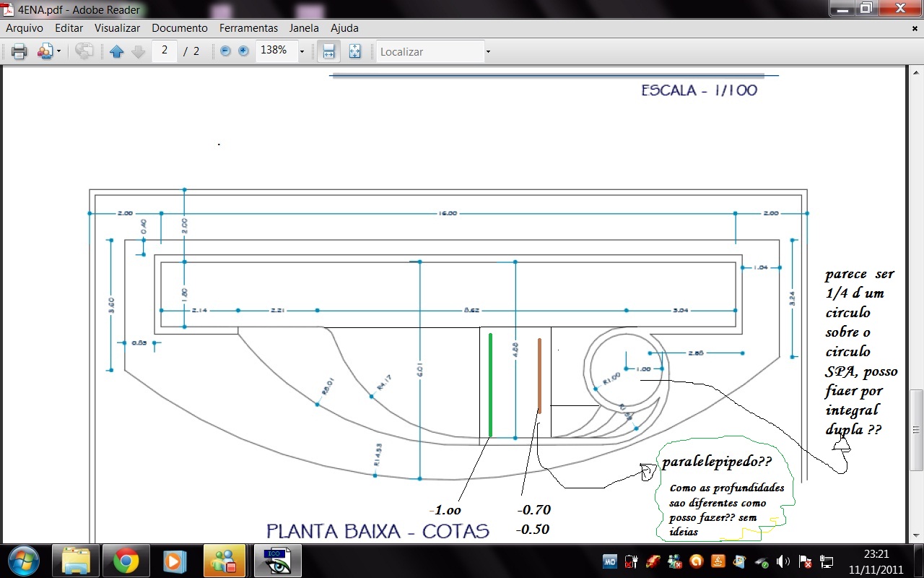Toggle fit width scrolling mode
The height and width of the screenshot is (578, 924).
point(328,51)
